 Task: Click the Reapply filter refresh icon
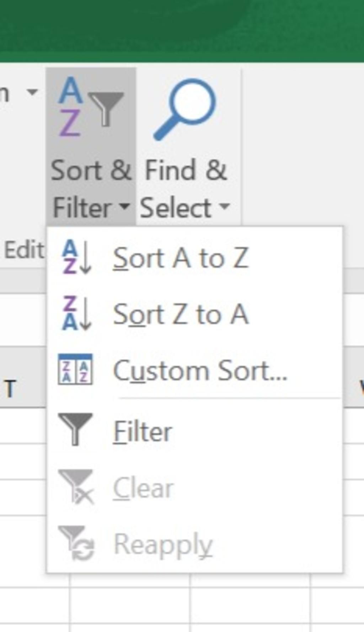(x=76, y=543)
